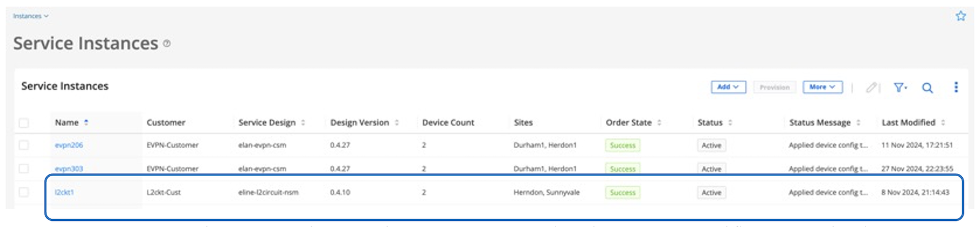Screen dimensions: 980x227
Task: Click the Device Count column header
Action: [x=448, y=122]
